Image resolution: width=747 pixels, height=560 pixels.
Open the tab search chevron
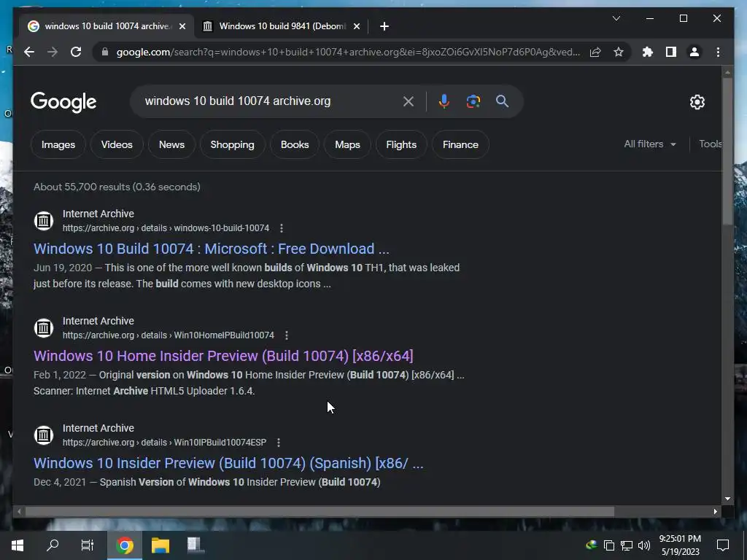click(616, 18)
